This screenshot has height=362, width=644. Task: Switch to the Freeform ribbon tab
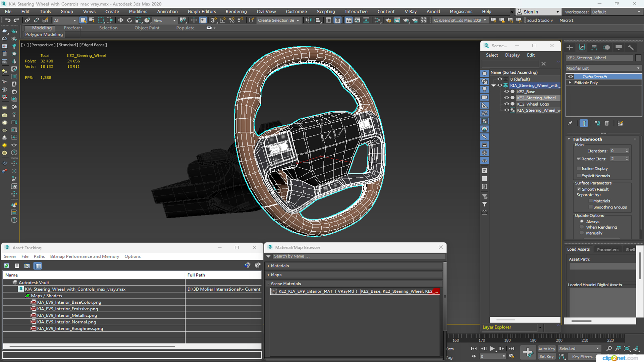(x=73, y=28)
